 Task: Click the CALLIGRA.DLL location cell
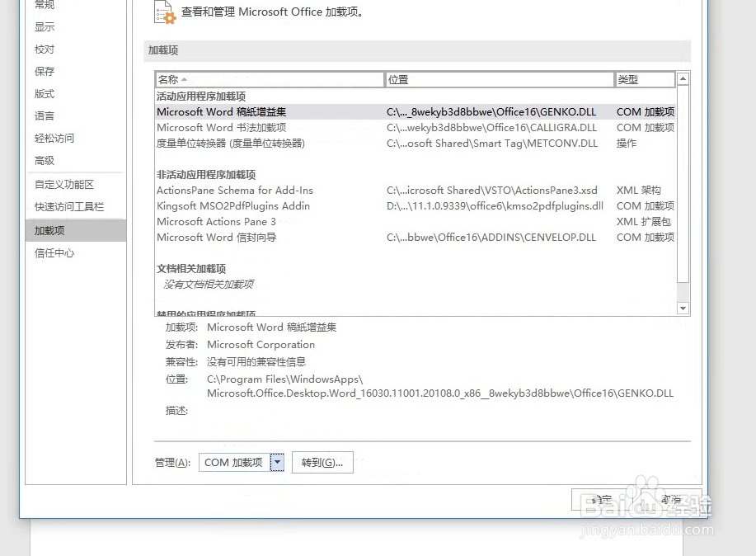coord(492,127)
